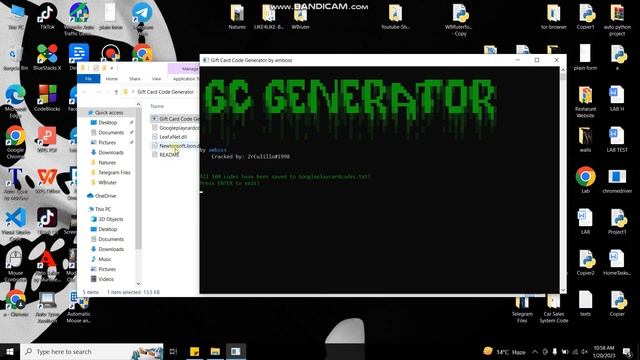
Task: Select Quick access in navigation pane
Action: (109, 112)
